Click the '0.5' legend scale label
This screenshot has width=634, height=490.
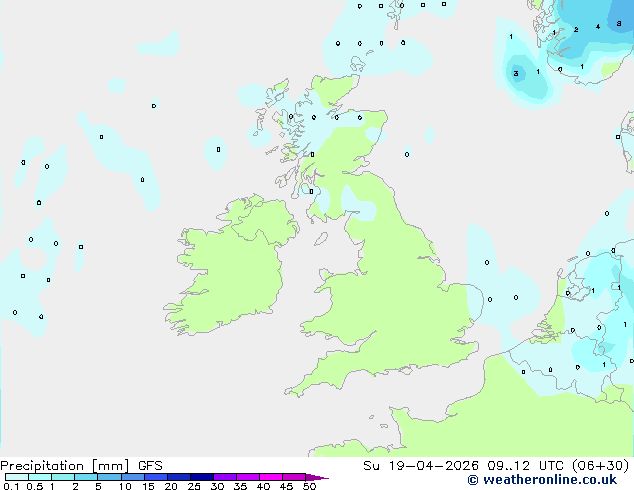click(35, 486)
